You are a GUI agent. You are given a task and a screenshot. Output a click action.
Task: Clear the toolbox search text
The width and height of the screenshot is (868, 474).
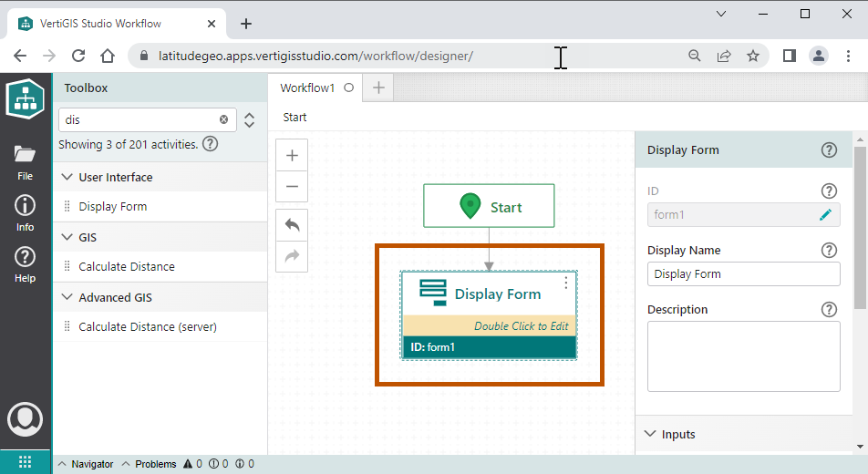tap(223, 119)
